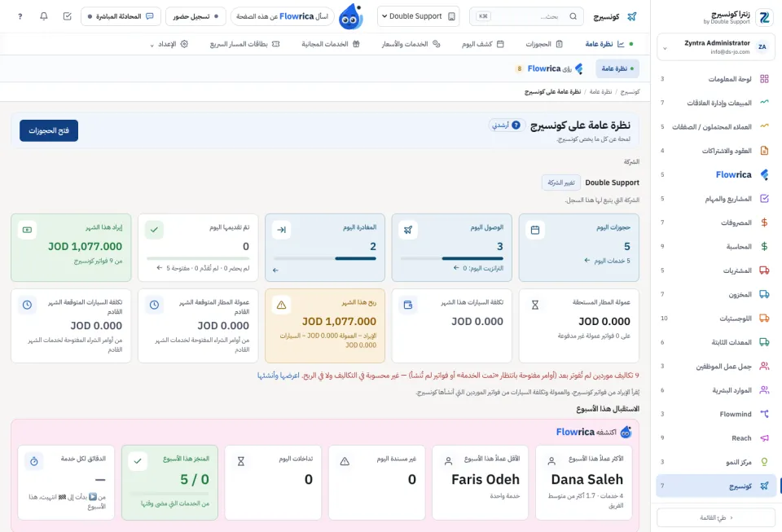Click the calendar icon on today's bookings card

pyautogui.click(x=535, y=230)
